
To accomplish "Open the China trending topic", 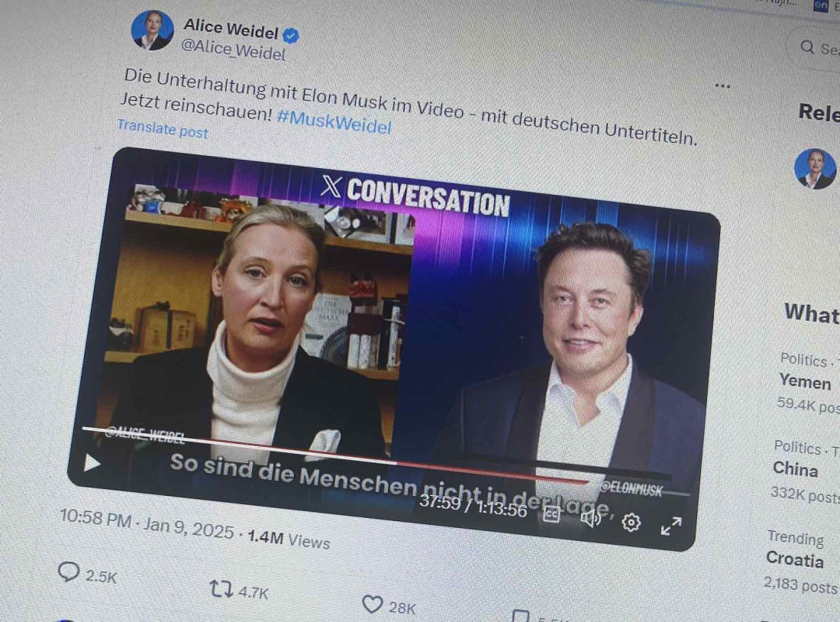I will pos(795,468).
